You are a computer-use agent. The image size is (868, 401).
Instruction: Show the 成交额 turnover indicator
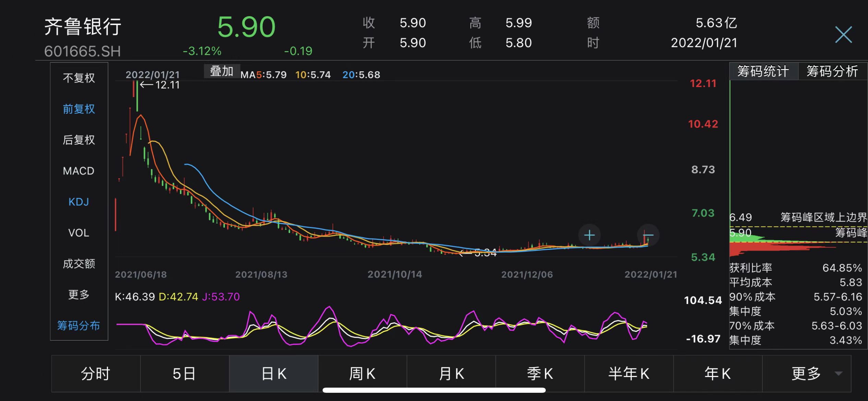coord(79,264)
